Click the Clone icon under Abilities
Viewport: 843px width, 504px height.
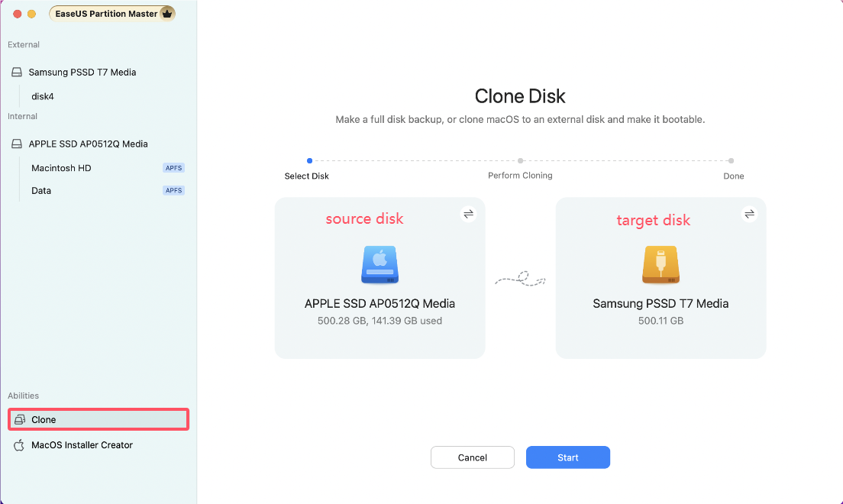click(x=20, y=420)
